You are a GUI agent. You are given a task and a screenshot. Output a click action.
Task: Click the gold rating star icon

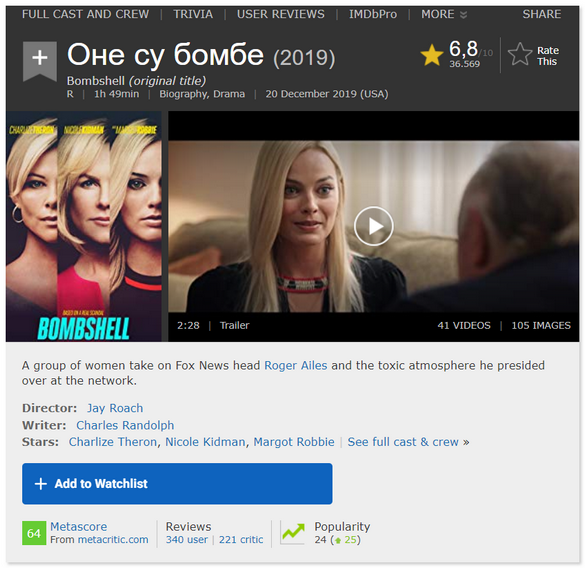point(432,55)
